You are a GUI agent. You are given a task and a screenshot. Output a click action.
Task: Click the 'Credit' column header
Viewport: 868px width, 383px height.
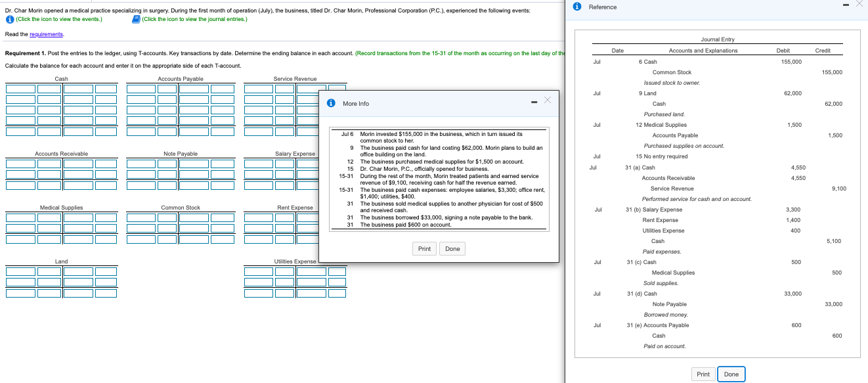click(823, 51)
